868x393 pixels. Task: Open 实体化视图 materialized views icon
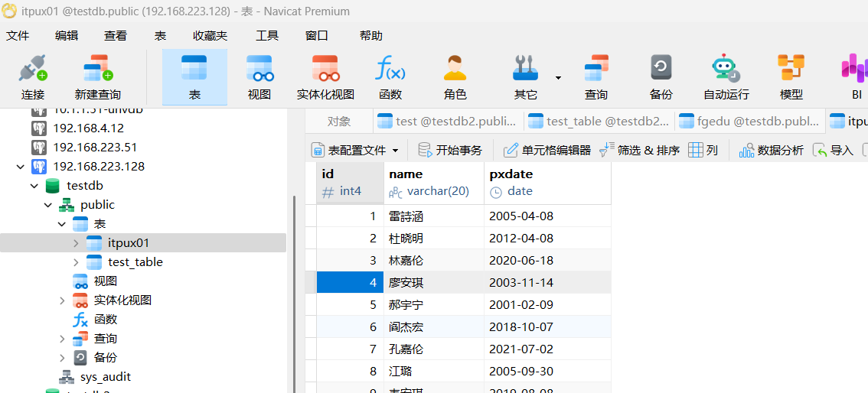tap(325, 77)
